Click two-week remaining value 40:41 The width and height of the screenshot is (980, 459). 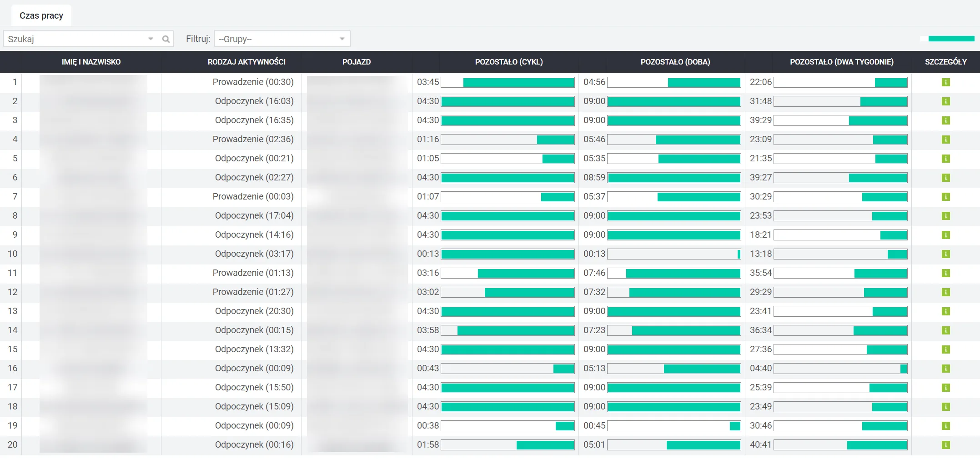[761, 444]
